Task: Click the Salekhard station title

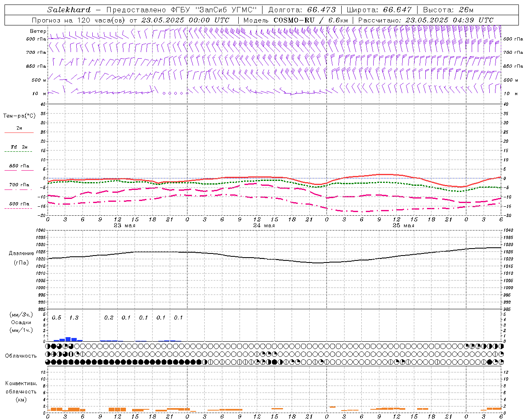Action: point(68,10)
